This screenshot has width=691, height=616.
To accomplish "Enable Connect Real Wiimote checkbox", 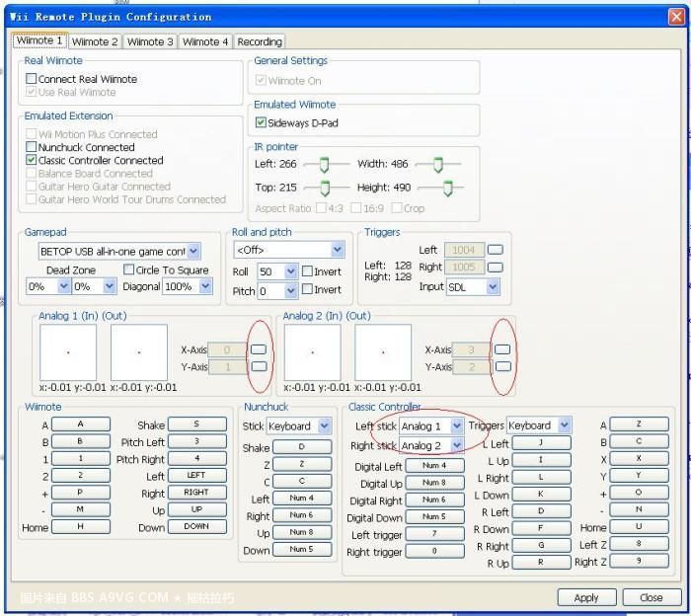I will (x=32, y=79).
